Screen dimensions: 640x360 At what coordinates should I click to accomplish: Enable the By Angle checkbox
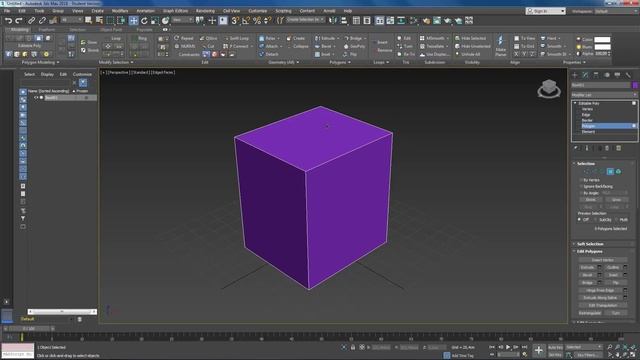click(x=581, y=193)
